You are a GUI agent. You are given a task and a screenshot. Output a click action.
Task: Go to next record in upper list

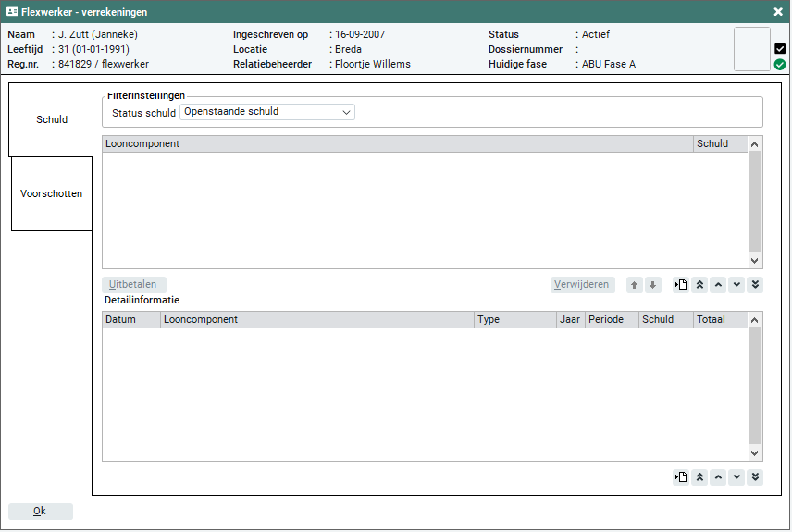pyautogui.click(x=736, y=285)
